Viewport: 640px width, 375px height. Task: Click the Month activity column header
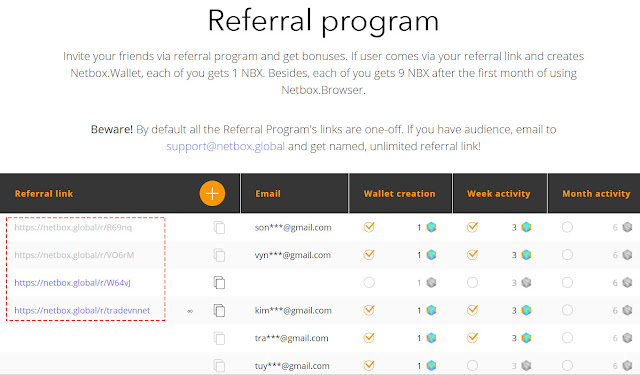coord(596,193)
